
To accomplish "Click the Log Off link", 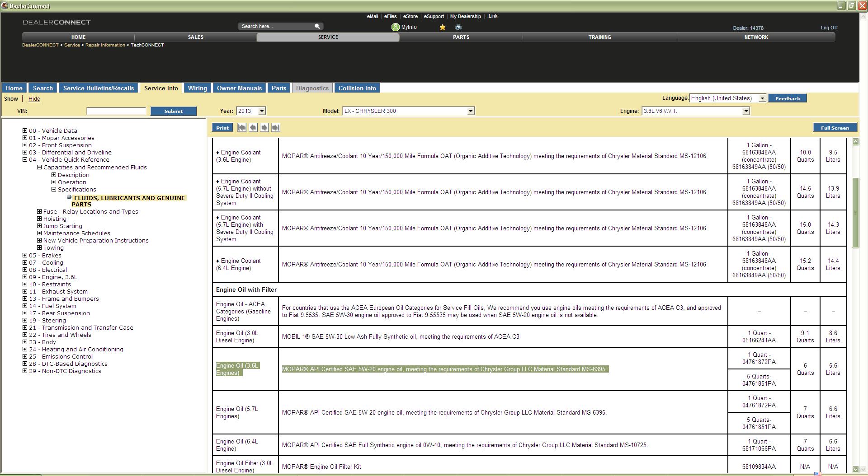I will coord(829,28).
